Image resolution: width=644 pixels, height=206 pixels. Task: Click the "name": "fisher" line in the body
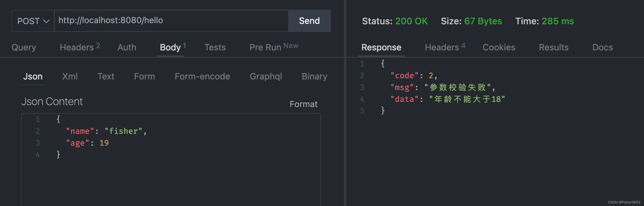click(x=106, y=131)
